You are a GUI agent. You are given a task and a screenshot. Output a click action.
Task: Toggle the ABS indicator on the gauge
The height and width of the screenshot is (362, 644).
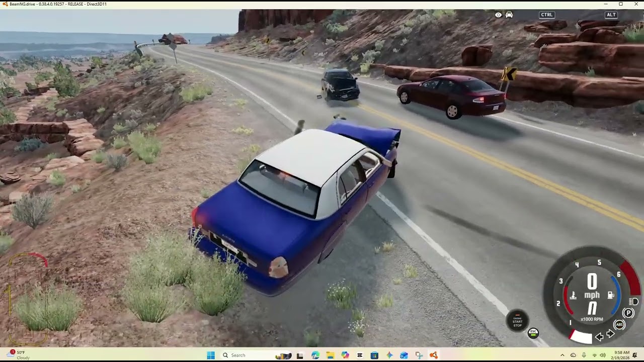coord(619,325)
